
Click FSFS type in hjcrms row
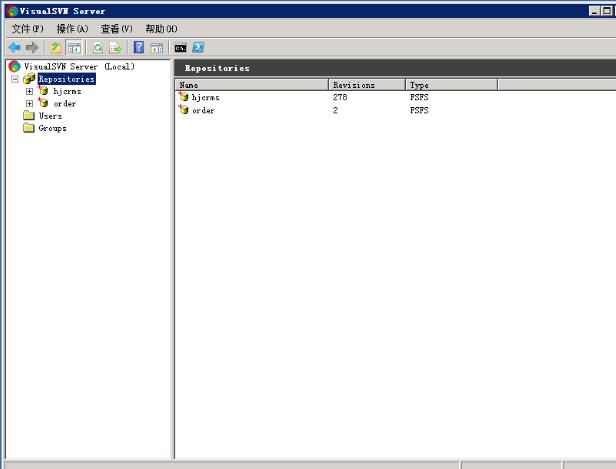(x=419, y=97)
